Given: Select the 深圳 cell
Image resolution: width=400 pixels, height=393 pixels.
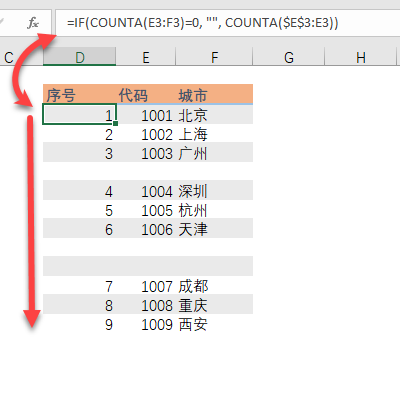Looking at the screenshot, I should pyautogui.click(x=214, y=191).
